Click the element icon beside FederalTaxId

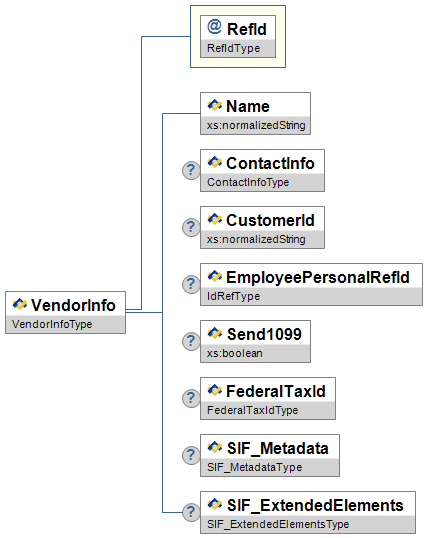(215, 390)
